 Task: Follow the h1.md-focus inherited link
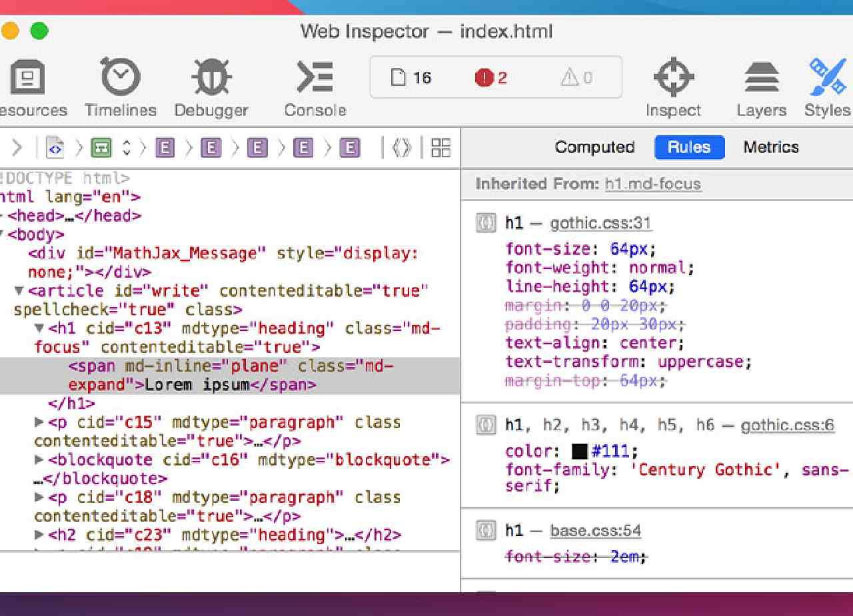(x=652, y=184)
